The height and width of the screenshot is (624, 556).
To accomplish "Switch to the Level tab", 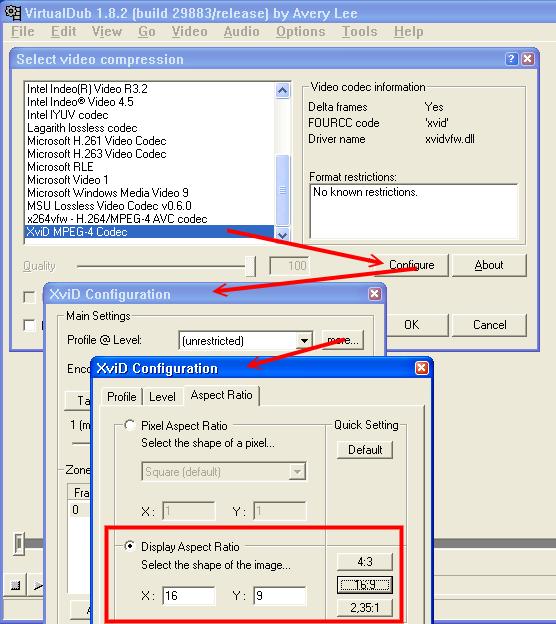I will tap(162, 397).
